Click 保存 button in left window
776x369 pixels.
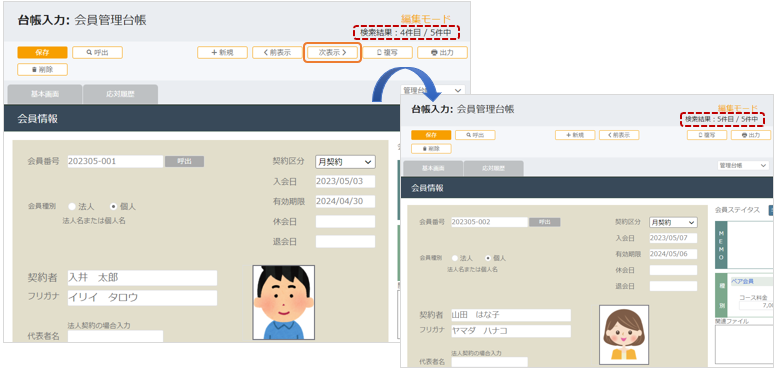pyautogui.click(x=42, y=52)
